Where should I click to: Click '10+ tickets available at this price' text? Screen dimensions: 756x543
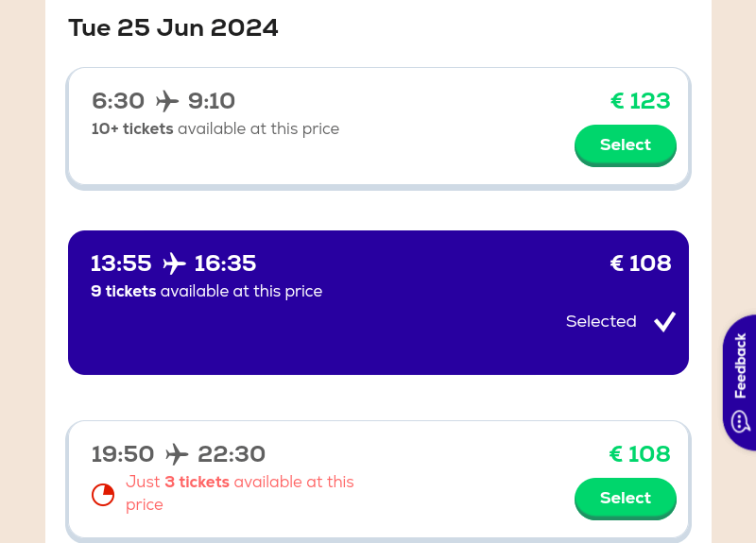(215, 129)
